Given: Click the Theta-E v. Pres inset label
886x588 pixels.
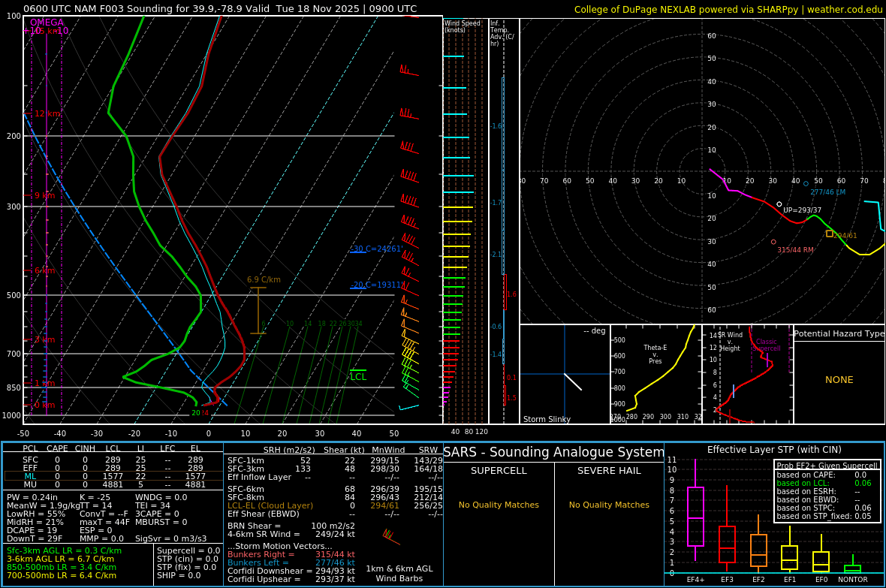Looking at the screenshot, I should pos(655,354).
